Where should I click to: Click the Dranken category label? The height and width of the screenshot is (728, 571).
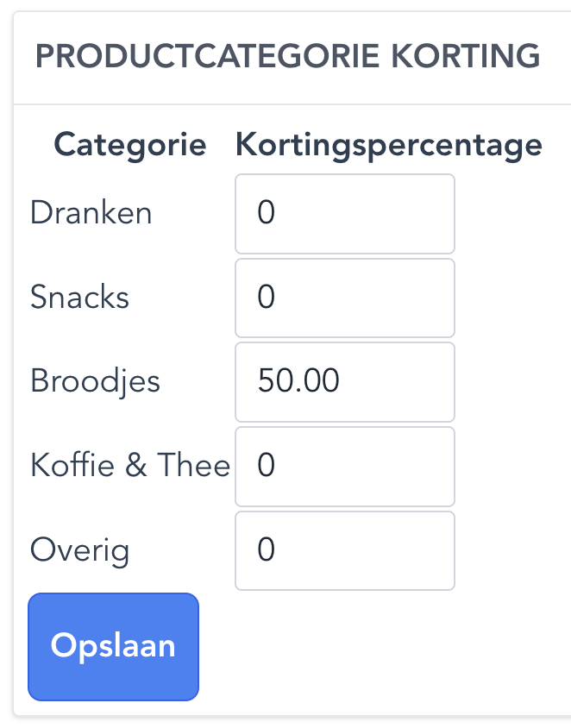tap(91, 213)
